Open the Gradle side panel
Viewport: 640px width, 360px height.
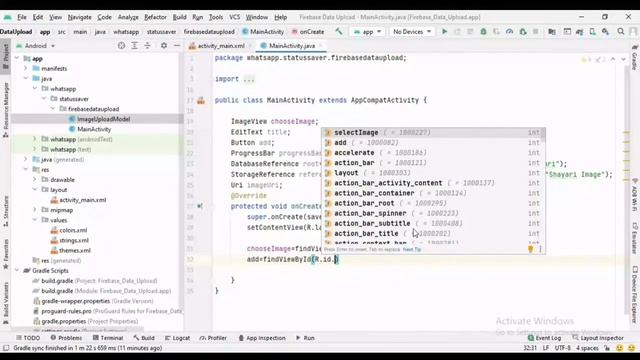635,58
